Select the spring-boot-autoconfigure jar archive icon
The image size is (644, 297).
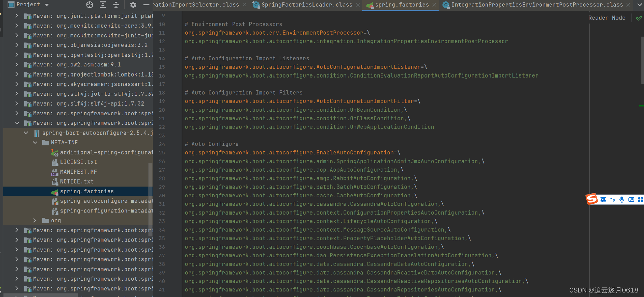[x=37, y=133]
